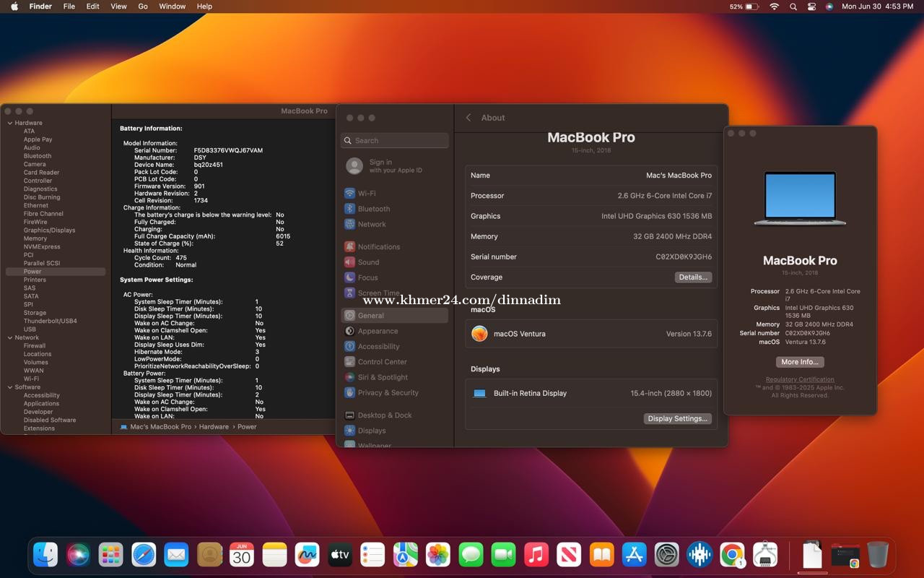Image resolution: width=924 pixels, height=578 pixels.
Task: Open Google Chrome from the Dock
Action: point(732,555)
